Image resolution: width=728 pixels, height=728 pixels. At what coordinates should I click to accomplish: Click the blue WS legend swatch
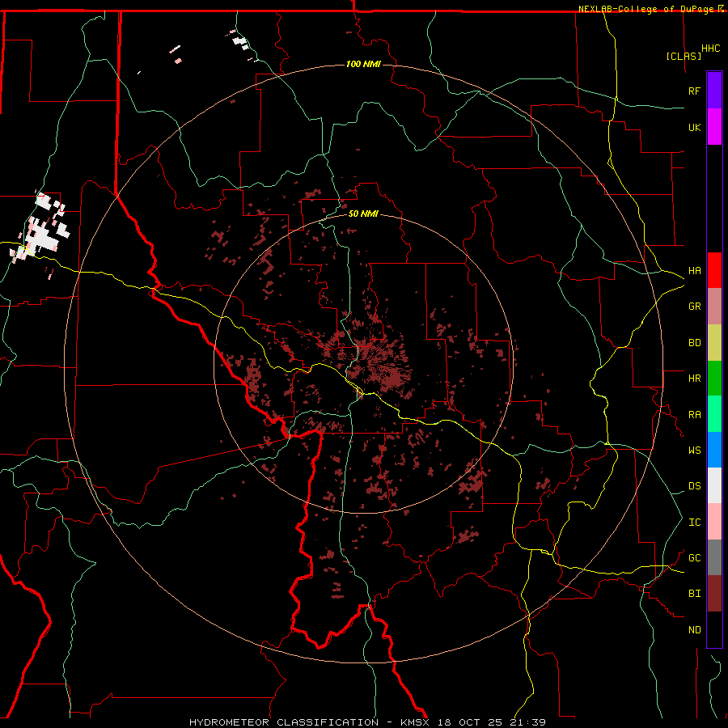click(714, 450)
